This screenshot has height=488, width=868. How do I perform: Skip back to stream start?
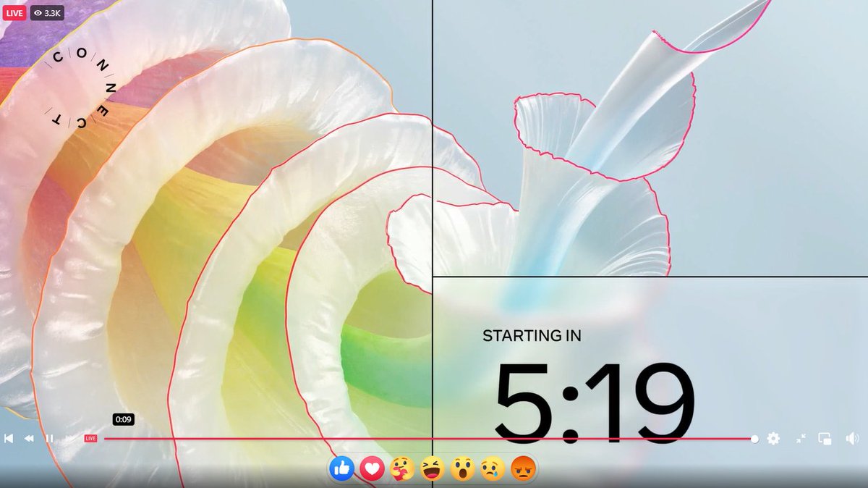tap(9, 438)
